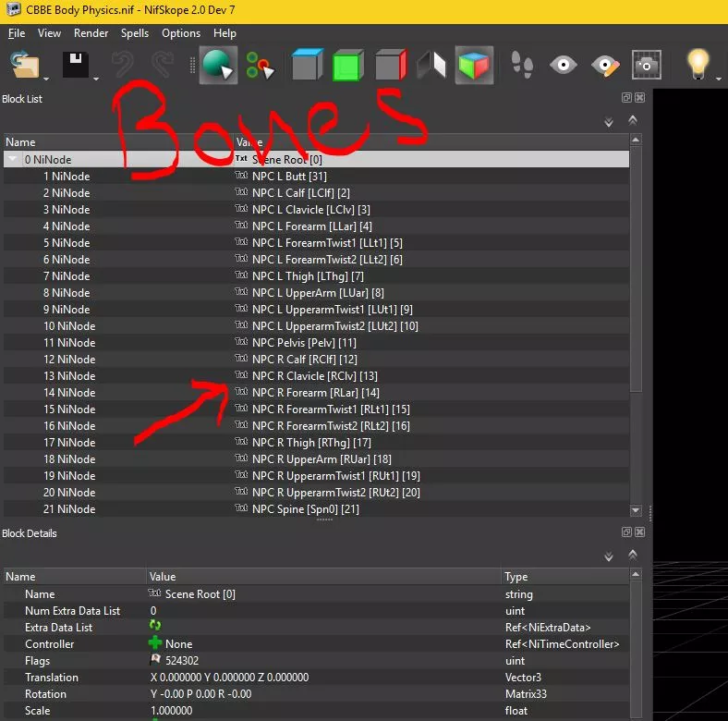The width and height of the screenshot is (728, 721).
Task: Open the Render menu
Action: pos(91,33)
